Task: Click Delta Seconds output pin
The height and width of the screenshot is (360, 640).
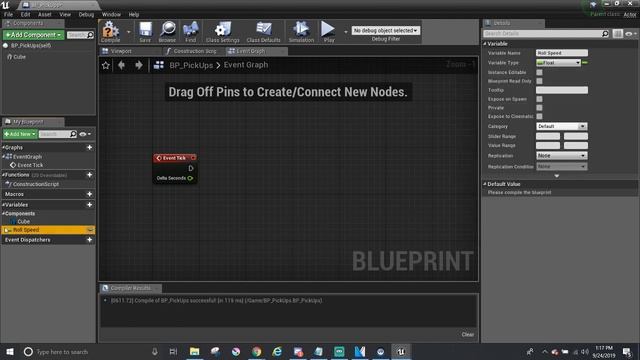Action: click(x=190, y=178)
